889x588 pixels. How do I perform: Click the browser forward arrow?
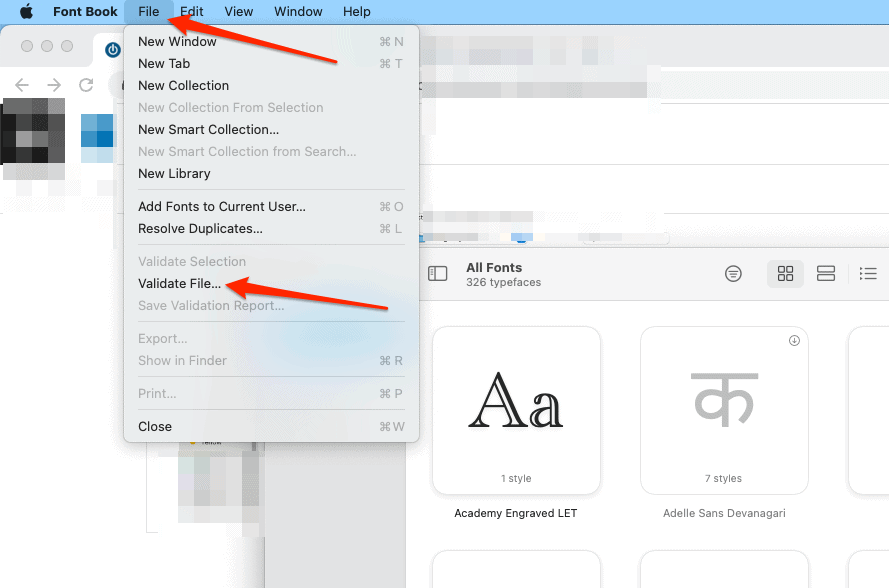[x=54, y=85]
